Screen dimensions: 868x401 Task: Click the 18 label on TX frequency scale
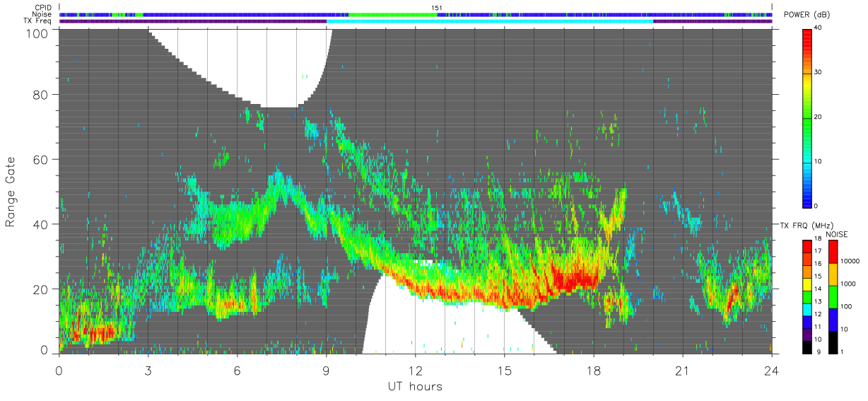819,239
